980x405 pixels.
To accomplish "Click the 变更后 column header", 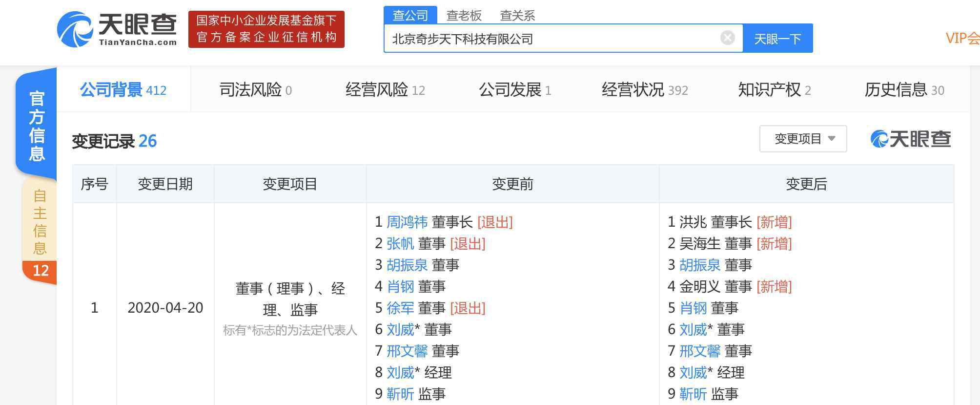I will coord(806,184).
